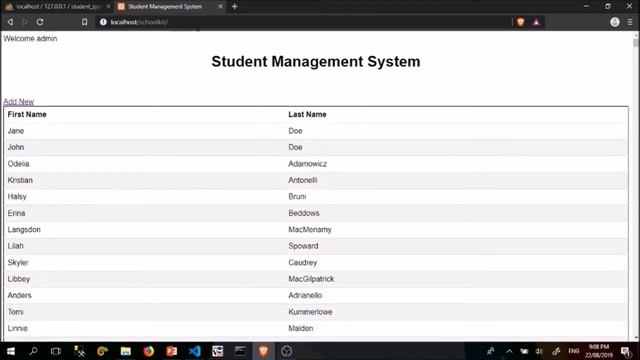640x360 pixels.
Task: Click the last name Kummerlowe
Action: point(310,312)
